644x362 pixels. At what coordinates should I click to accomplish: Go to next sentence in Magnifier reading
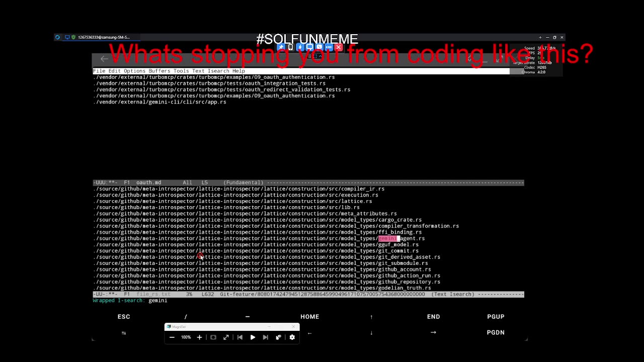(266, 337)
